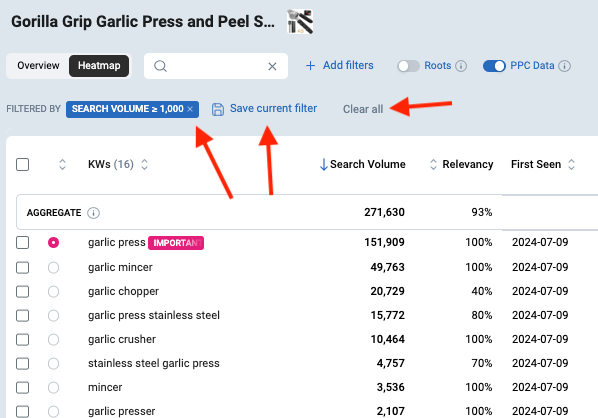Check the garlic mincer row checkbox
Screen dimensions: 598x418
click(23, 267)
